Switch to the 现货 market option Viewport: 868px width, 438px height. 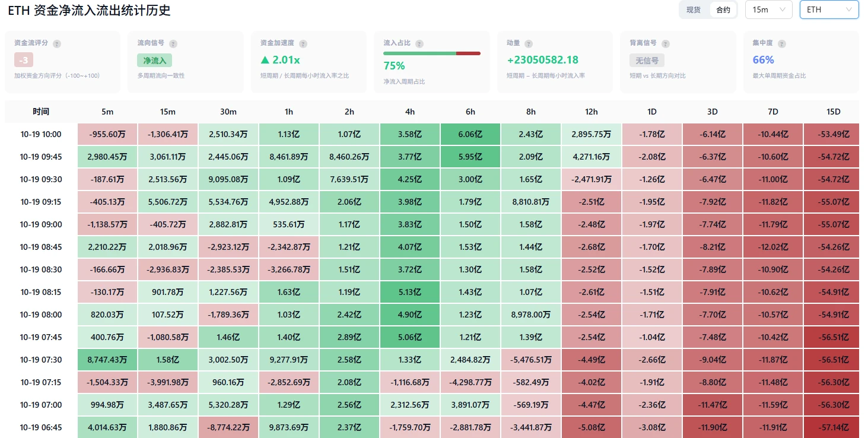coord(694,9)
